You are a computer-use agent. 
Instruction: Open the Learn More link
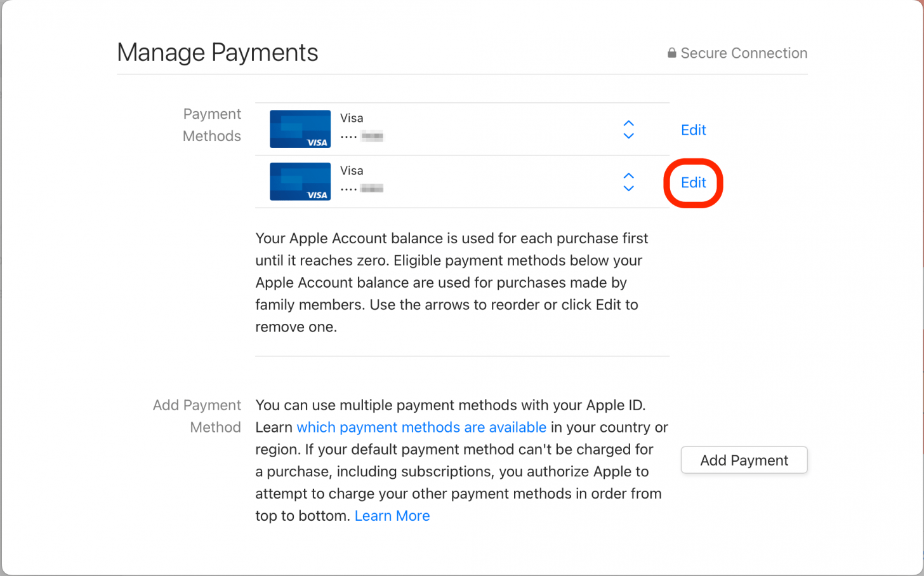point(392,516)
